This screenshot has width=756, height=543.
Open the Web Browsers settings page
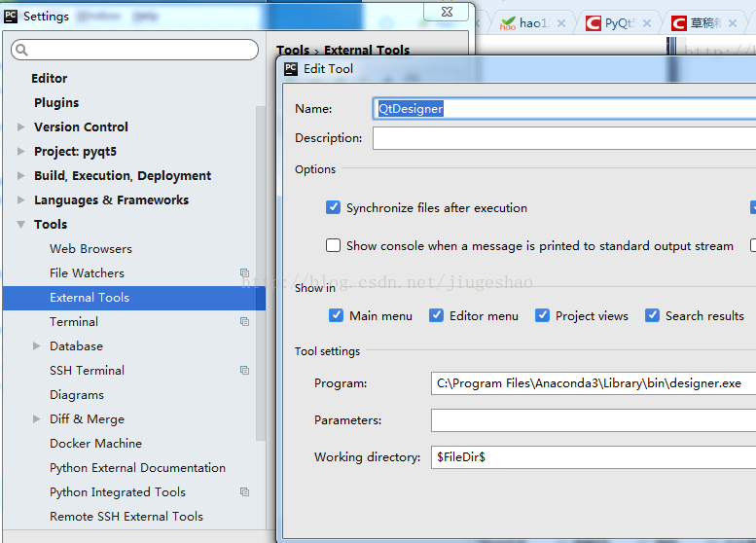tap(90, 249)
